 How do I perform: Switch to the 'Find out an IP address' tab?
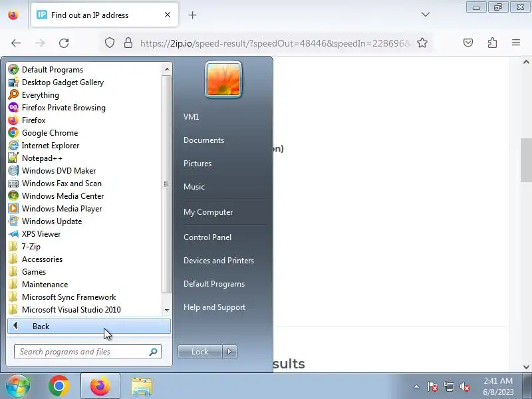tap(104, 15)
